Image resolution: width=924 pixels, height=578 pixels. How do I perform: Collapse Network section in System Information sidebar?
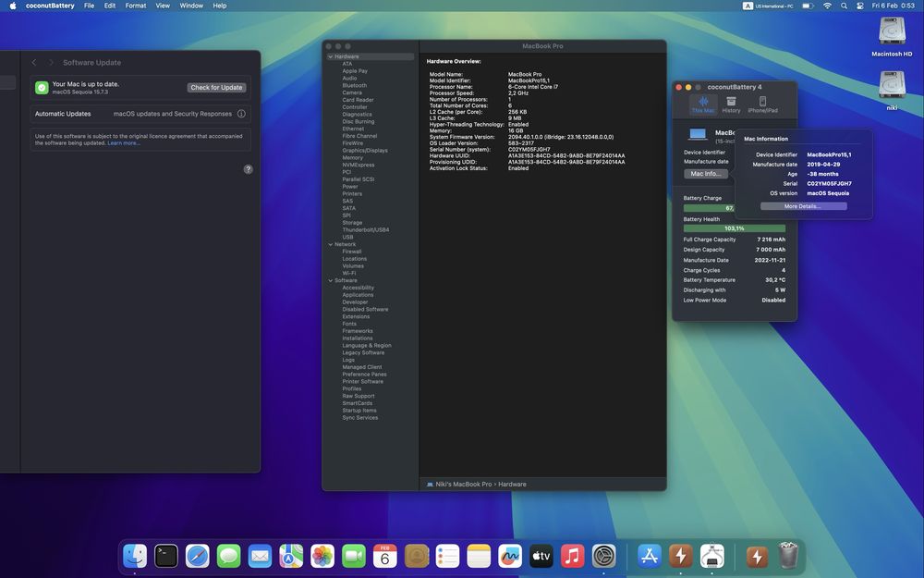(331, 244)
